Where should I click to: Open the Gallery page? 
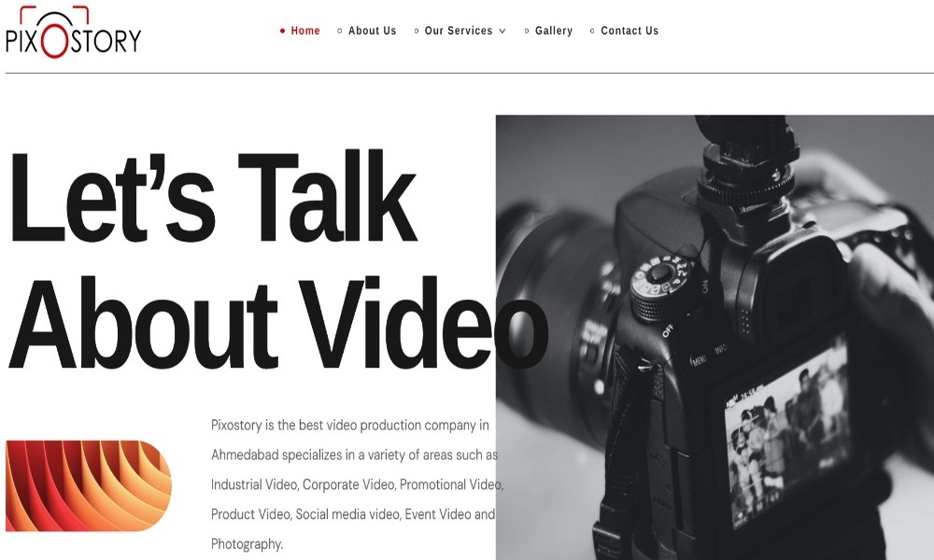coord(553,31)
